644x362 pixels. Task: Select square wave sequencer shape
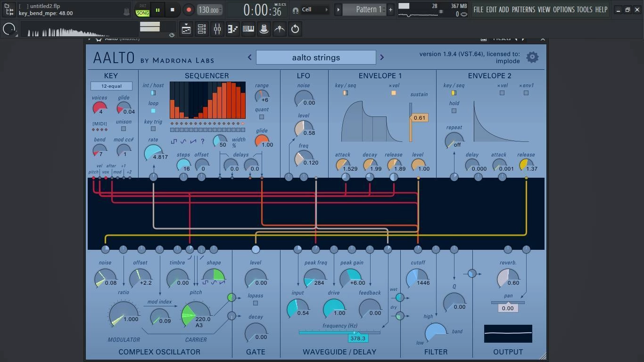tap(174, 141)
